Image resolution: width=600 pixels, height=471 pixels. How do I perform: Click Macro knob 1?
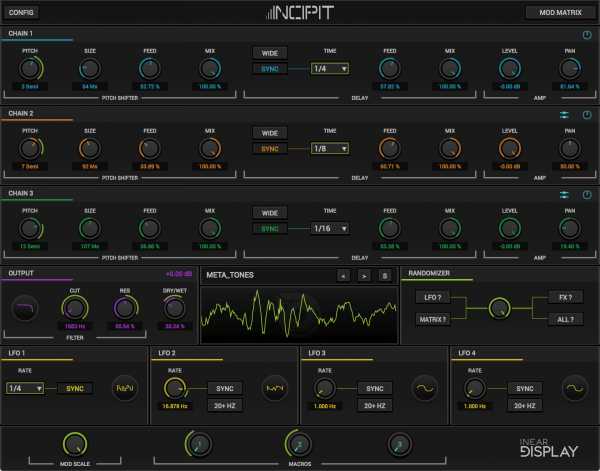(198, 444)
